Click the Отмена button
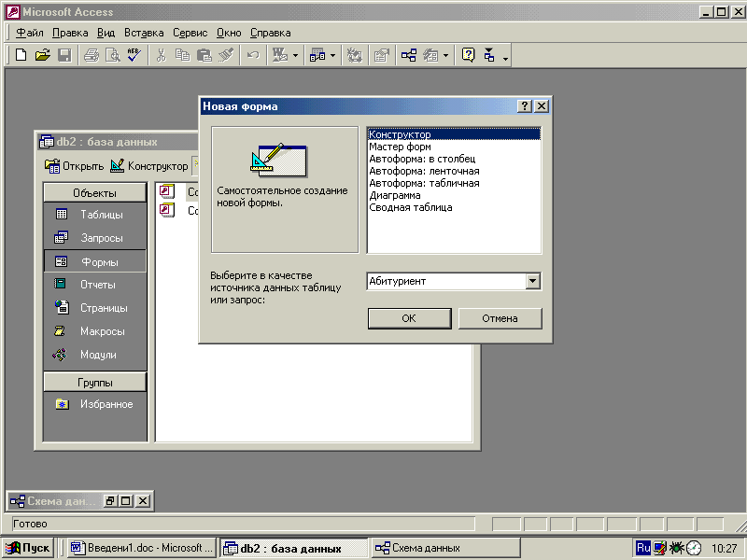 click(500, 318)
